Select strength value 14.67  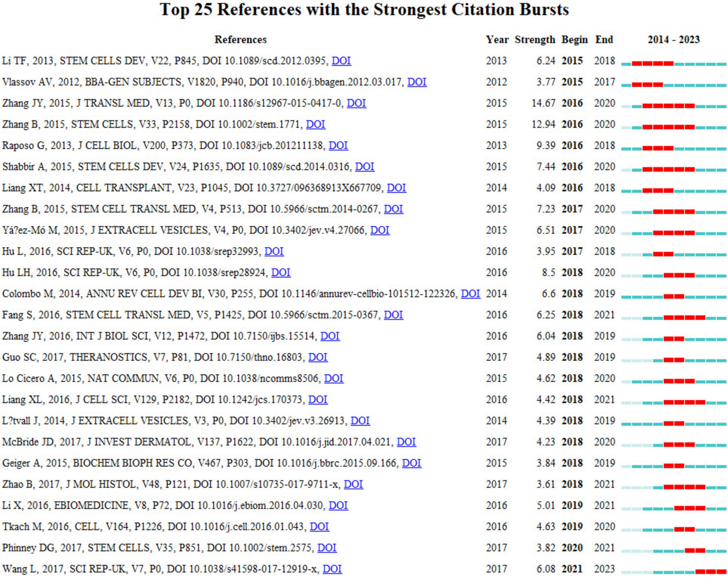543,103
